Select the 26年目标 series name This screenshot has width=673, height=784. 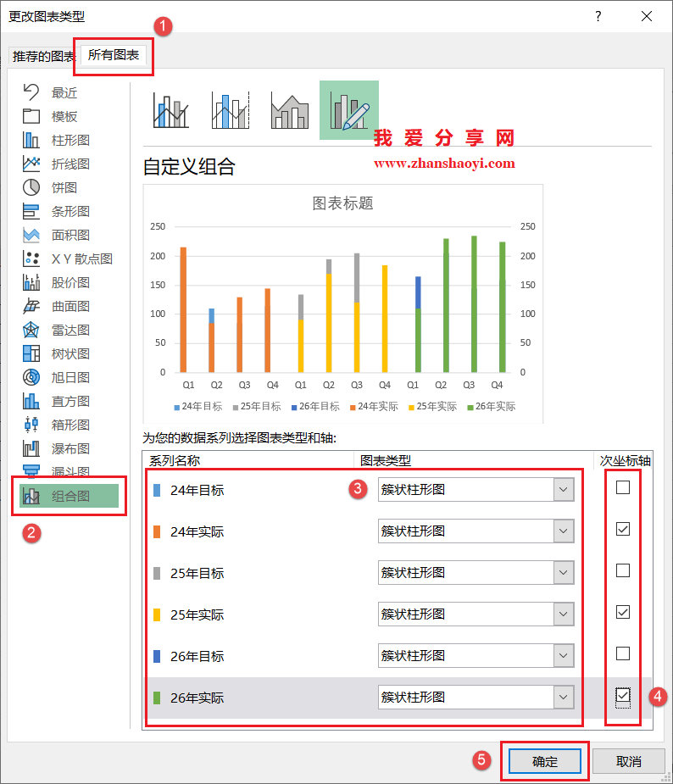coord(197,657)
